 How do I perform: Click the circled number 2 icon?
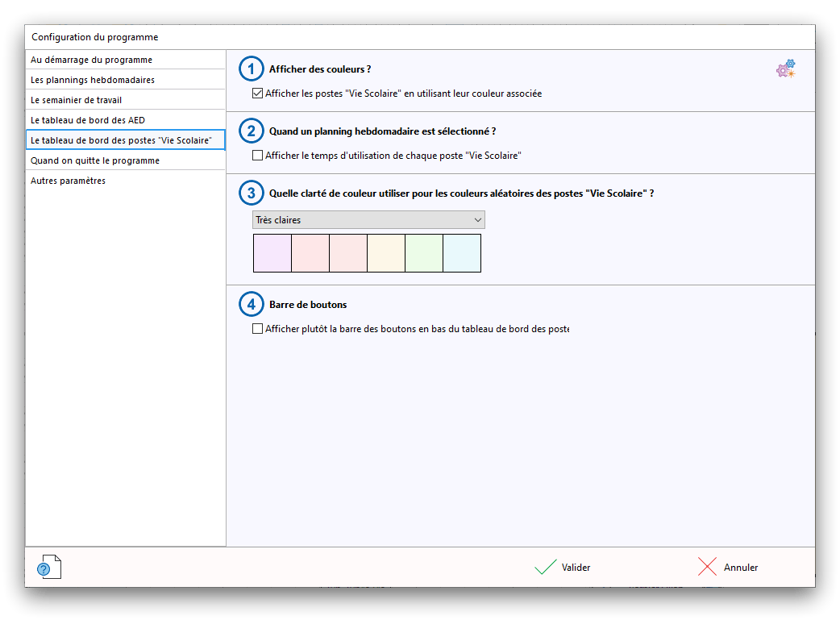click(252, 131)
